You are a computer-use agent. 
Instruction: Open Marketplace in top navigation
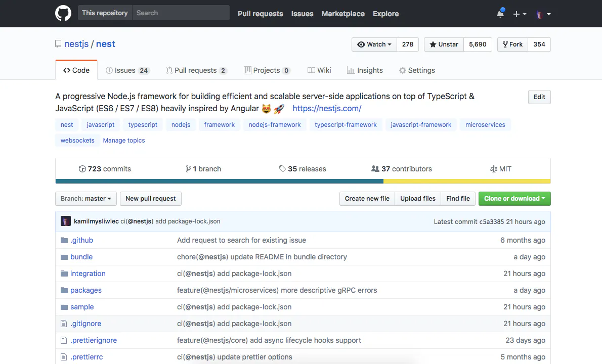[x=343, y=14]
